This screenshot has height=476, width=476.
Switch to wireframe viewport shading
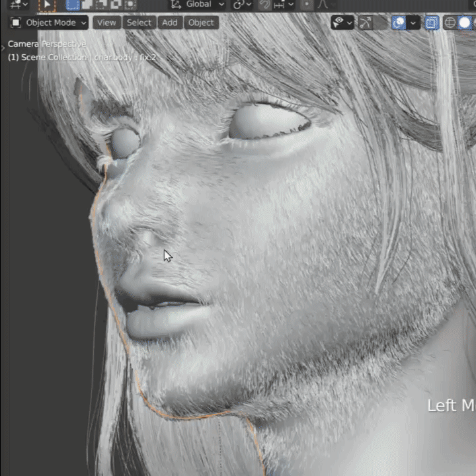(x=450, y=22)
